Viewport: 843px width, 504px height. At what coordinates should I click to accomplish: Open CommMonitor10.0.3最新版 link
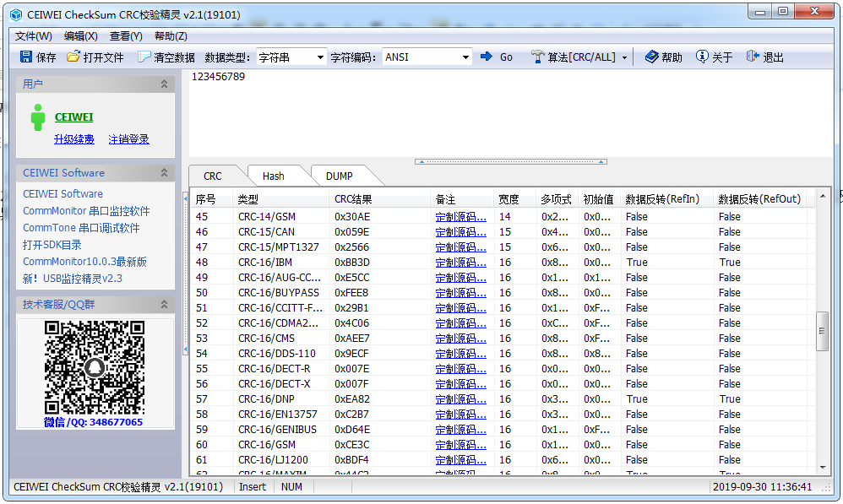84,262
